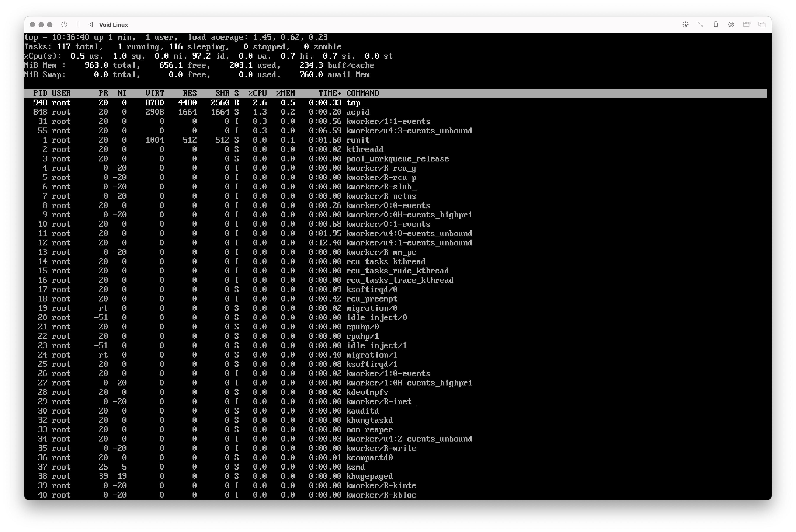Screen dimensions: 796x532
Task: Click the acpid process row
Action: click(358, 112)
